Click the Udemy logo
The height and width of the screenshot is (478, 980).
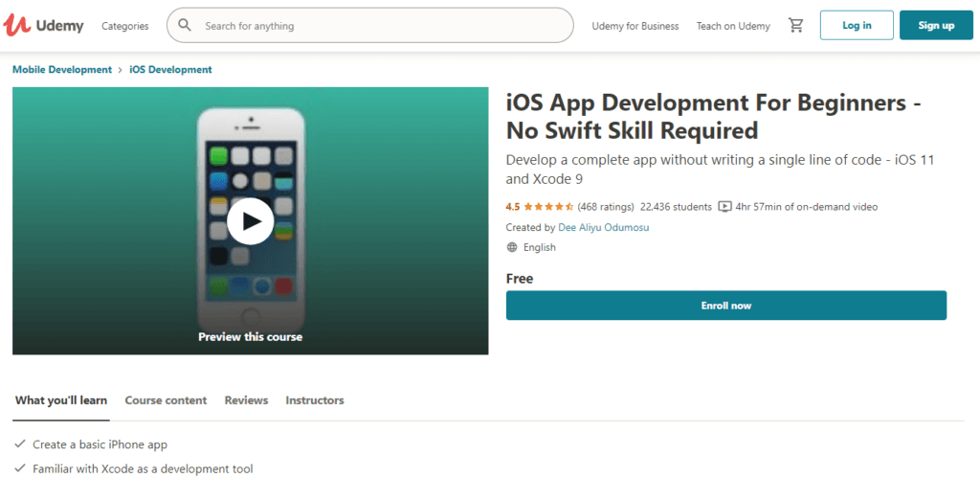(x=43, y=26)
